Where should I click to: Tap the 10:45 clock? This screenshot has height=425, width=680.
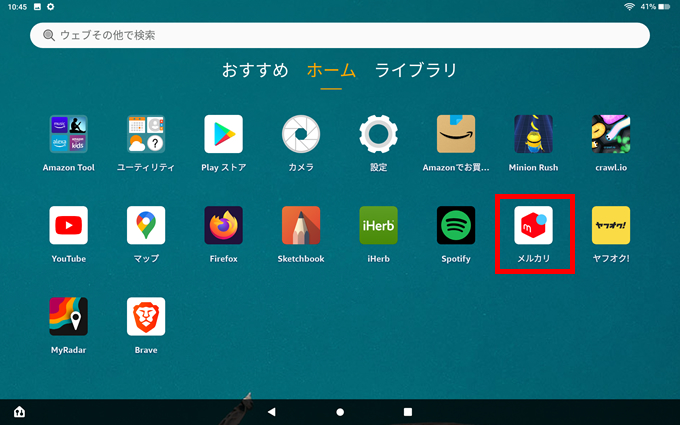[x=17, y=7]
